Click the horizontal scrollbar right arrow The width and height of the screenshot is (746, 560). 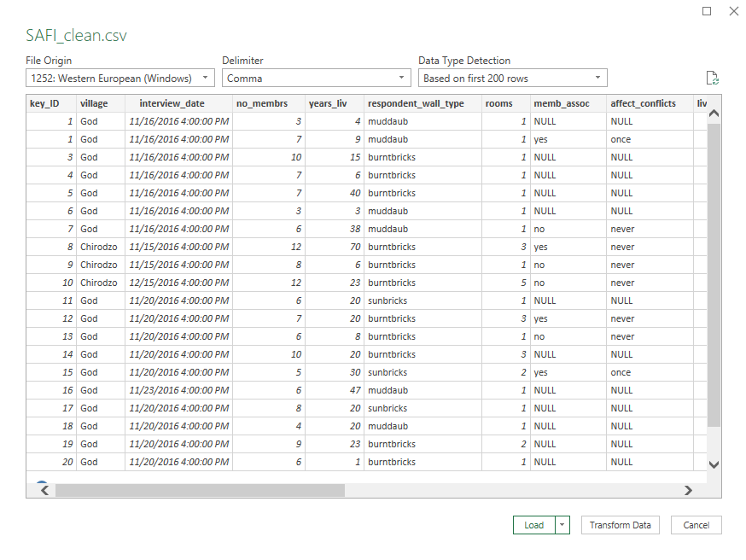(688, 490)
